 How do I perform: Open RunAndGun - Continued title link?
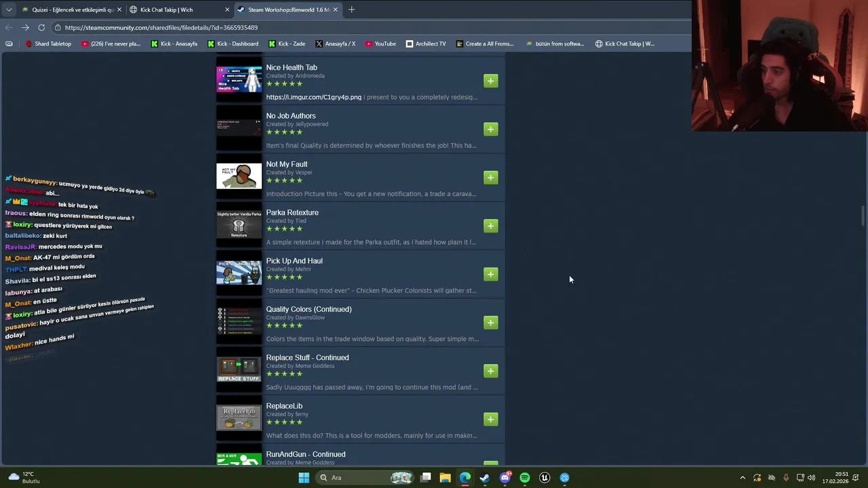coord(306,454)
